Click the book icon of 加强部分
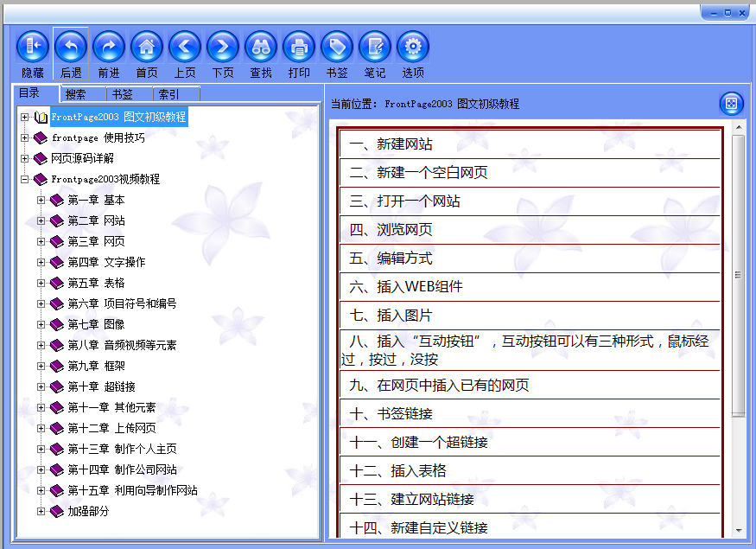The height and width of the screenshot is (549, 756). pos(57,511)
